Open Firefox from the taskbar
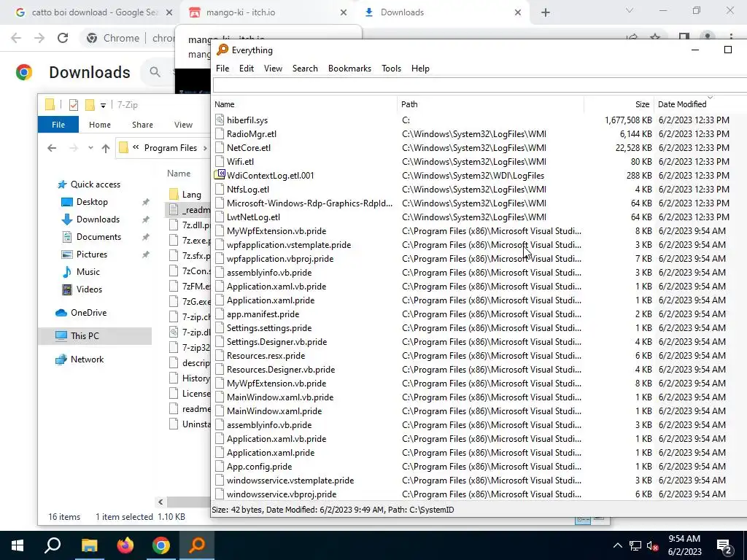Image resolution: width=747 pixels, height=560 pixels. pyautogui.click(x=125, y=545)
